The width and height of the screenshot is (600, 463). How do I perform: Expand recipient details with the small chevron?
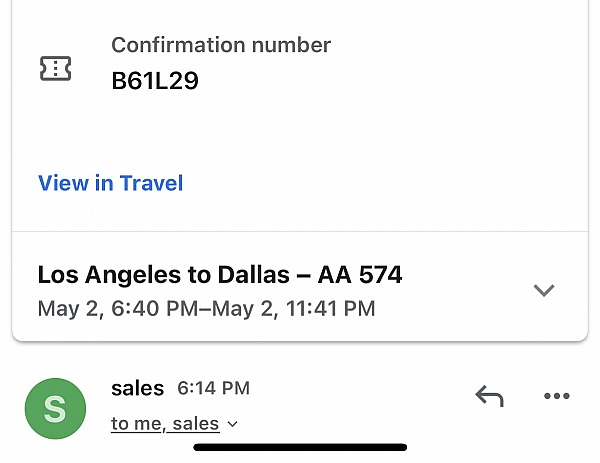click(232, 424)
